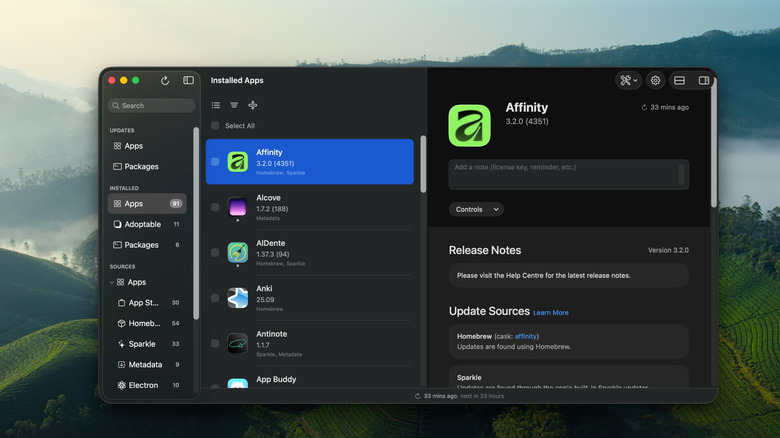Open Packages under Installed

147,245
